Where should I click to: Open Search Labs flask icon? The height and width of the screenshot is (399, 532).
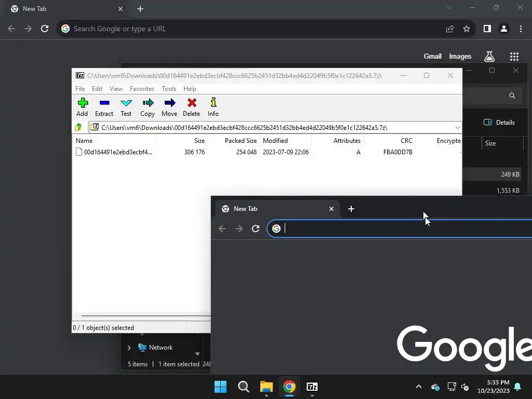(489, 56)
